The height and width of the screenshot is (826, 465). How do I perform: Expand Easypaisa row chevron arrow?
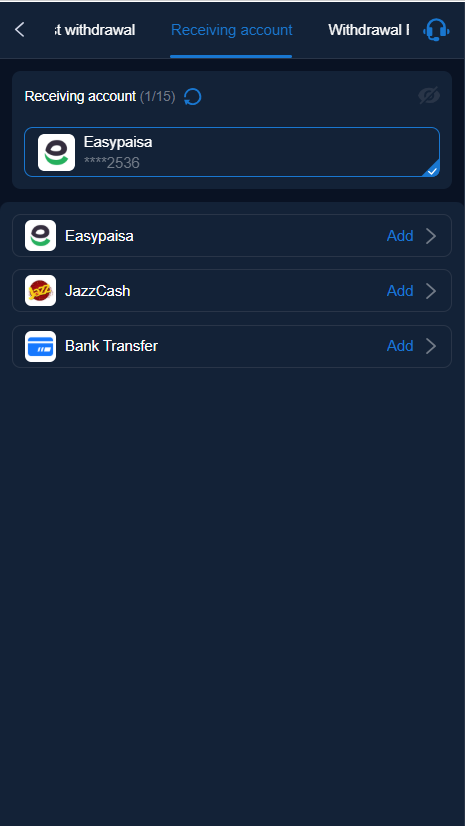pos(431,236)
